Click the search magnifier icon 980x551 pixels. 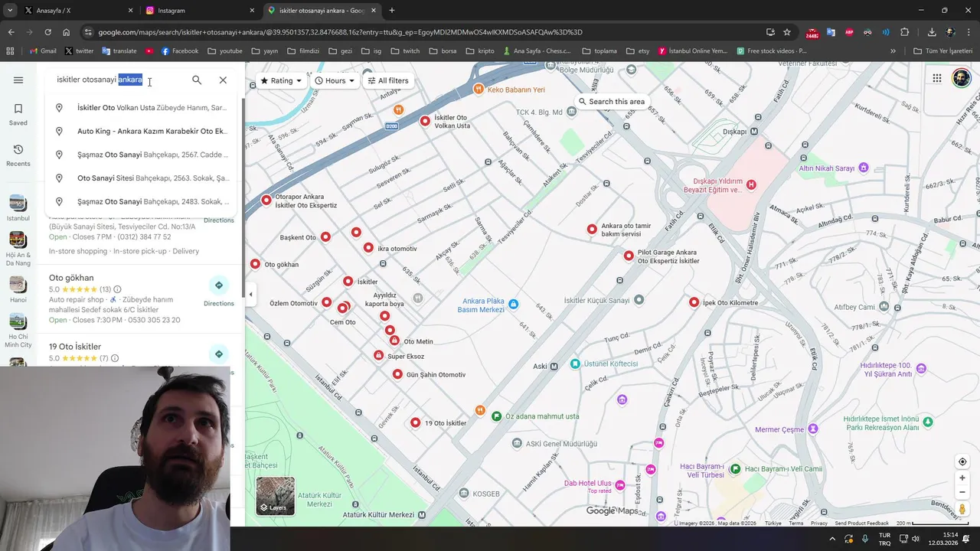pos(197,80)
